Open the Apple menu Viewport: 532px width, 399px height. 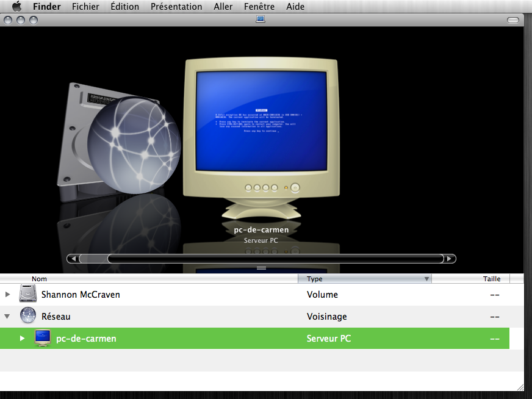[x=16, y=7]
